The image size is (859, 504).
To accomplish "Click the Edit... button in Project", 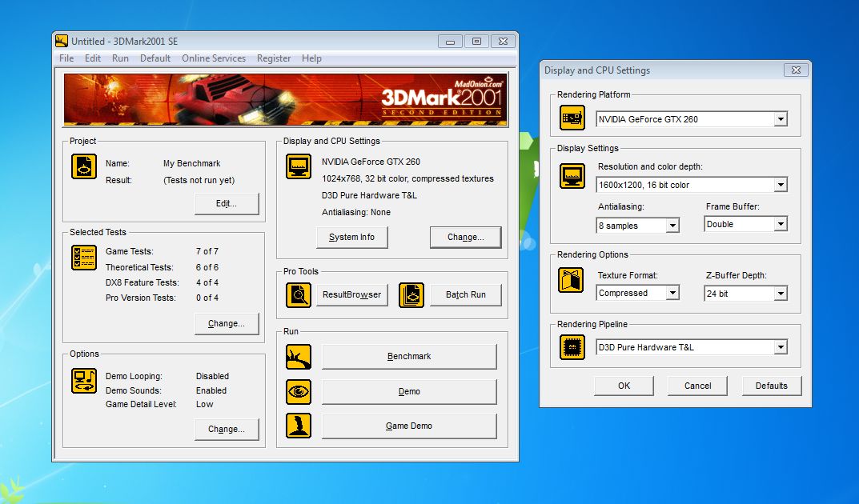I will (x=227, y=203).
